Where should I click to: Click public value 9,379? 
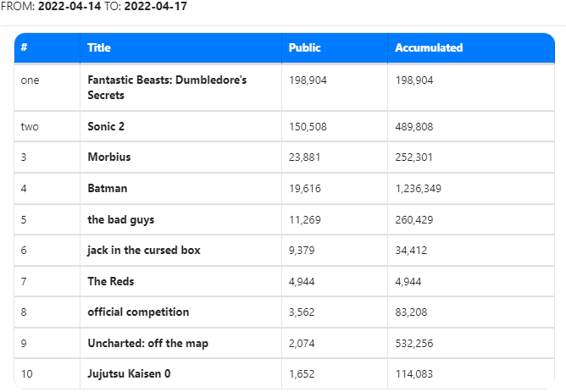tap(302, 251)
